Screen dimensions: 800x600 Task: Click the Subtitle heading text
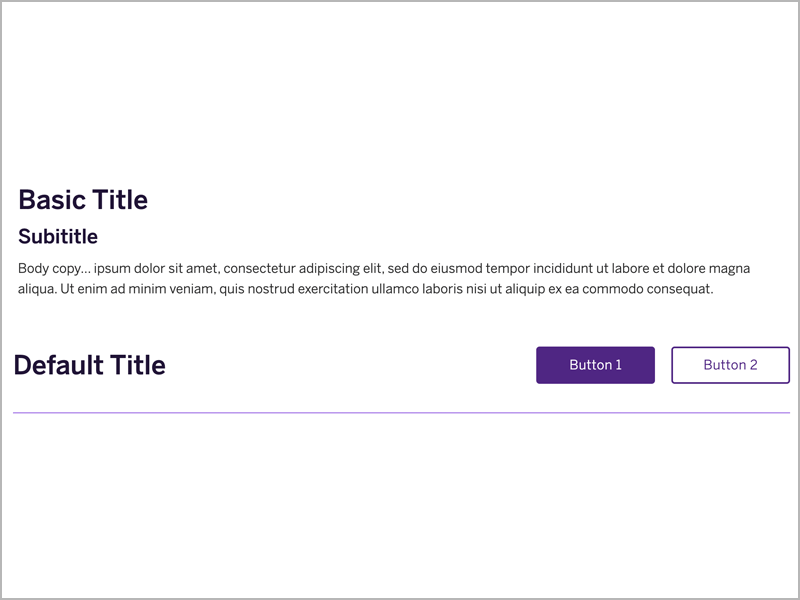(58, 237)
